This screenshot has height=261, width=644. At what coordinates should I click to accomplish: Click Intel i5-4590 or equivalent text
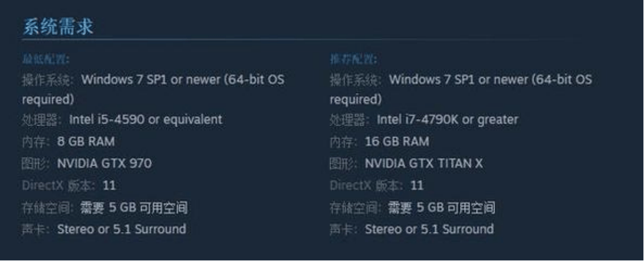pyautogui.click(x=145, y=120)
